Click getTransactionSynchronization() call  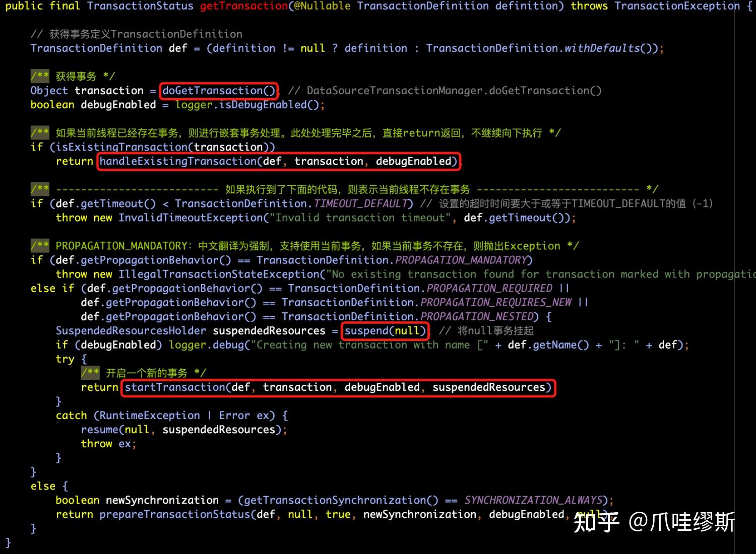pos(341,500)
